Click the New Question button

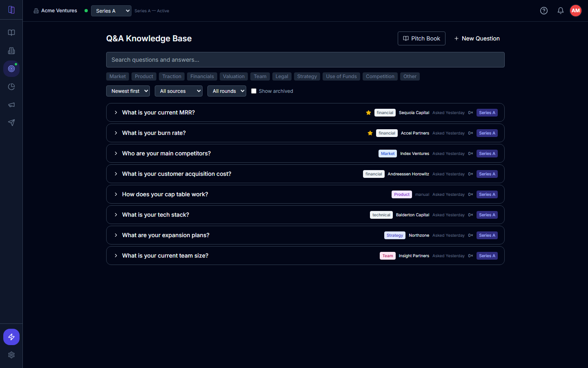pos(477,38)
